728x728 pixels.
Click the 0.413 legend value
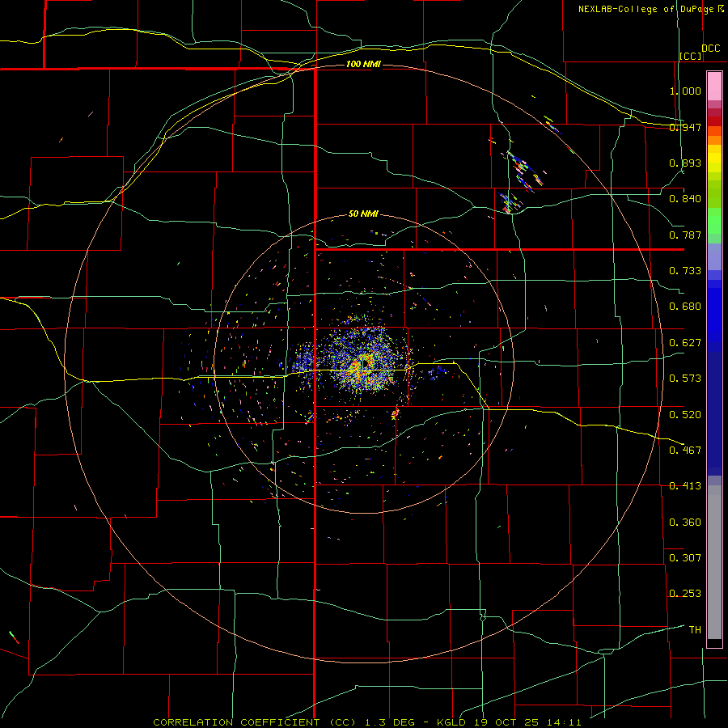pyautogui.click(x=685, y=486)
